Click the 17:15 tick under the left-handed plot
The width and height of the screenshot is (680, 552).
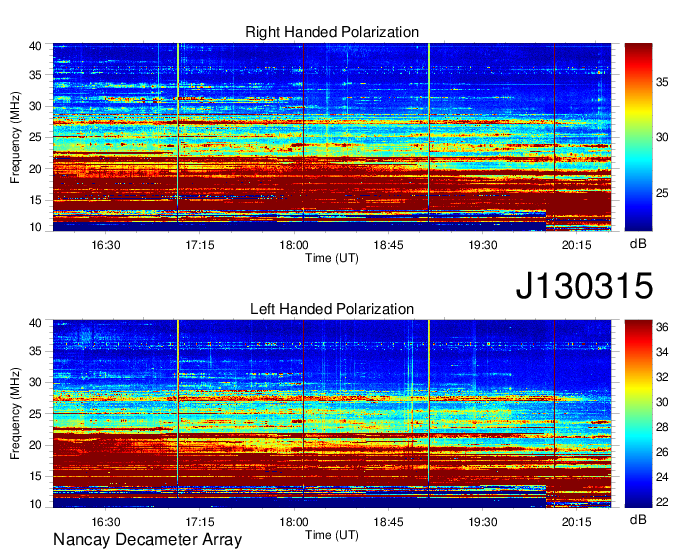[200, 522]
